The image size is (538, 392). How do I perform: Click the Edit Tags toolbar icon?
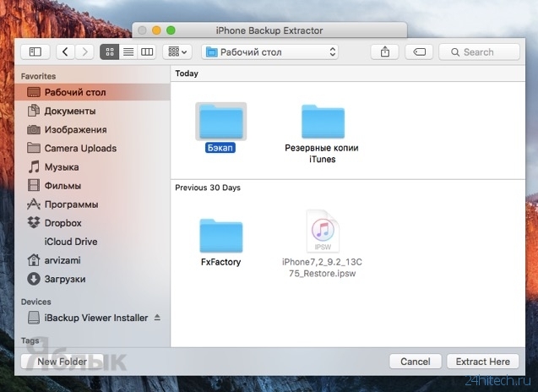(419, 52)
